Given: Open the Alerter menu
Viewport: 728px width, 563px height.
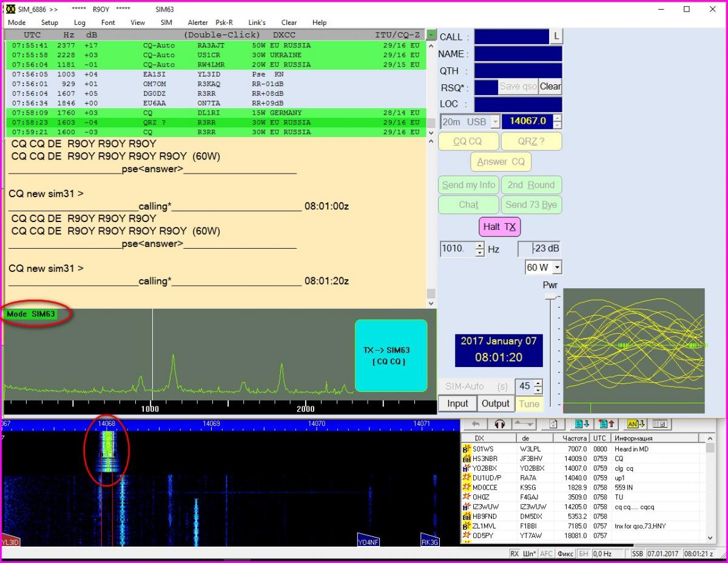Looking at the screenshot, I should tap(198, 22).
